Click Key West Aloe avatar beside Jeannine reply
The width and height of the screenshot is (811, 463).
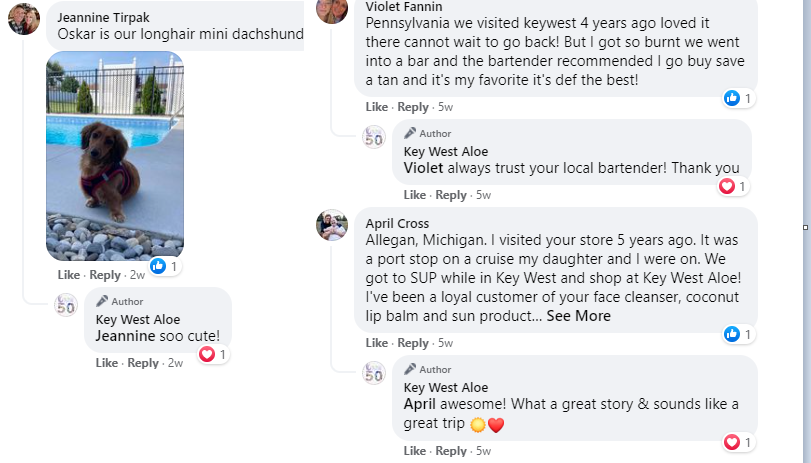click(66, 305)
